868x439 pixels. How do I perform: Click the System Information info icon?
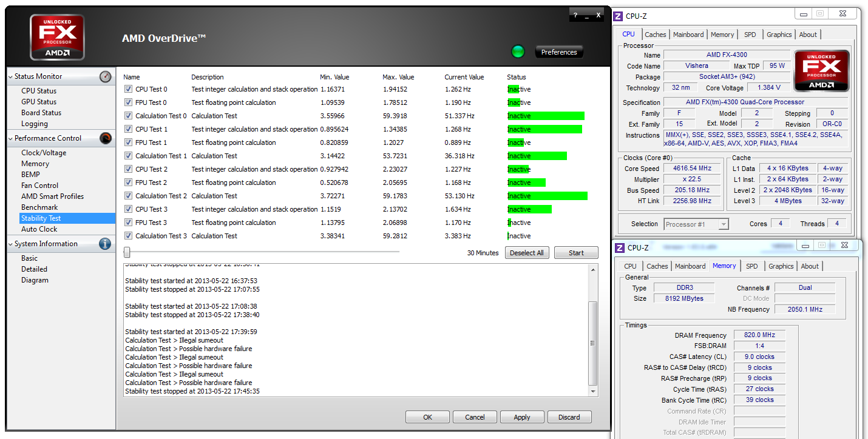105,244
